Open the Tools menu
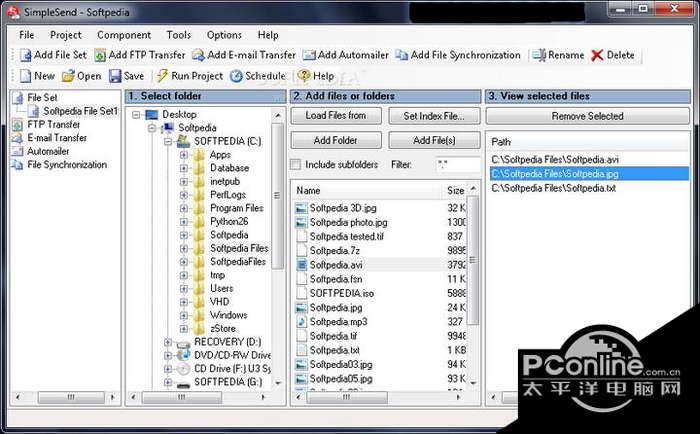Image resolution: width=700 pixels, height=434 pixels. click(179, 35)
